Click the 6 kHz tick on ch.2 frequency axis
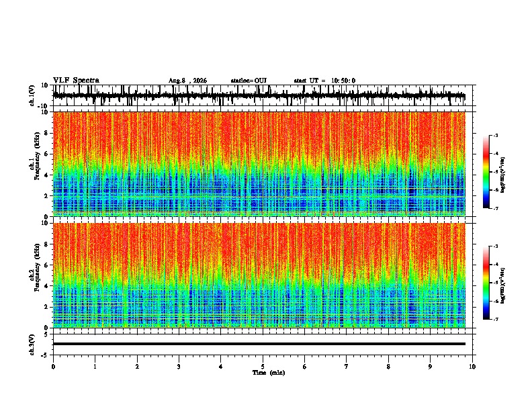Screen dimensions: 532x411 46,265
